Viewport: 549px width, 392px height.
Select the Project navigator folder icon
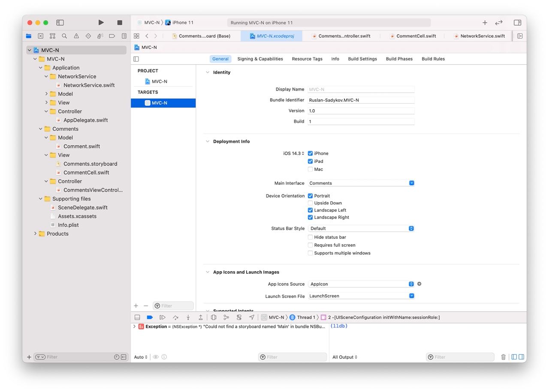click(28, 36)
